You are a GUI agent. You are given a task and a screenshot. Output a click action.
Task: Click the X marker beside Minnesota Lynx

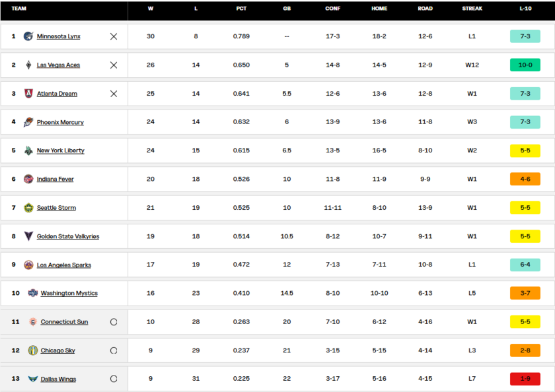(x=114, y=36)
